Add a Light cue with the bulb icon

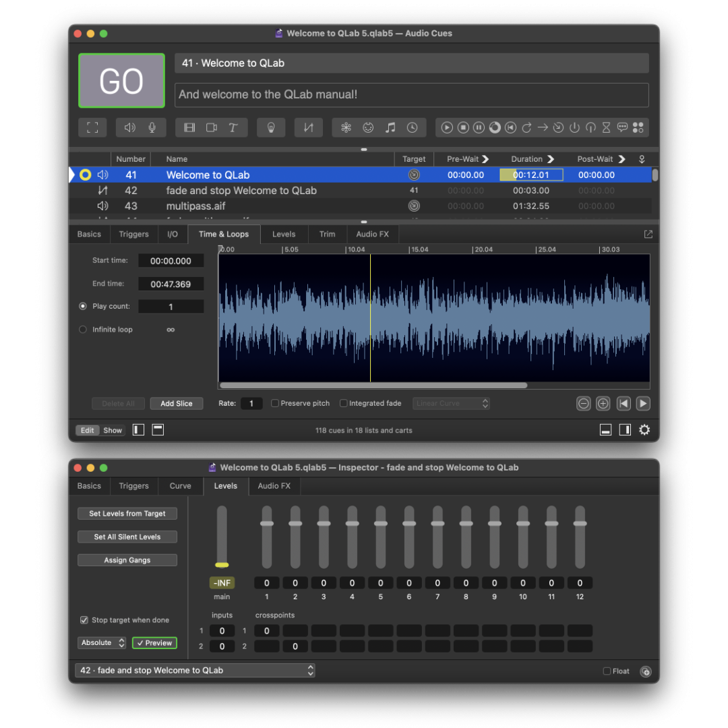tap(271, 127)
